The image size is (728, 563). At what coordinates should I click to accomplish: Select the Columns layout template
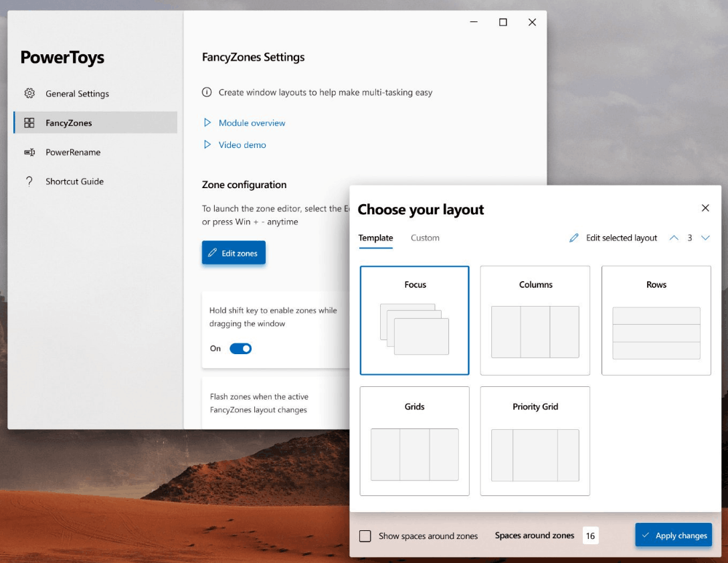[x=535, y=320]
